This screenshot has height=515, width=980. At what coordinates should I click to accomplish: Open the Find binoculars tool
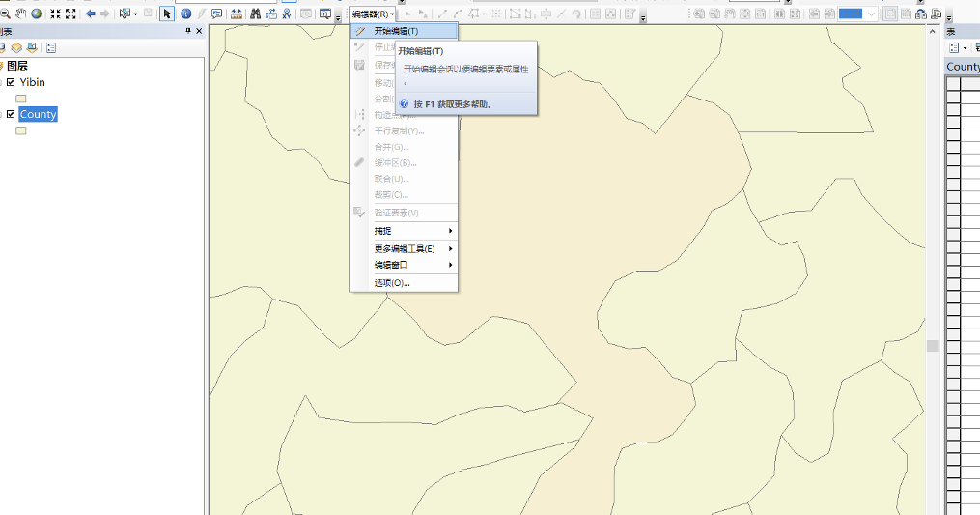(256, 14)
